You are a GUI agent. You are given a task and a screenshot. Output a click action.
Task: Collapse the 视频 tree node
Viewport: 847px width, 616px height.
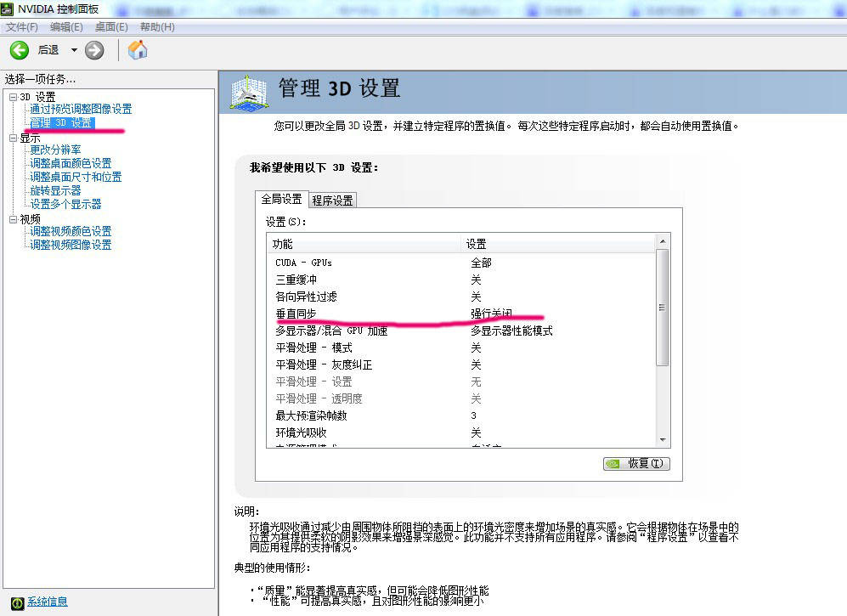(x=13, y=219)
